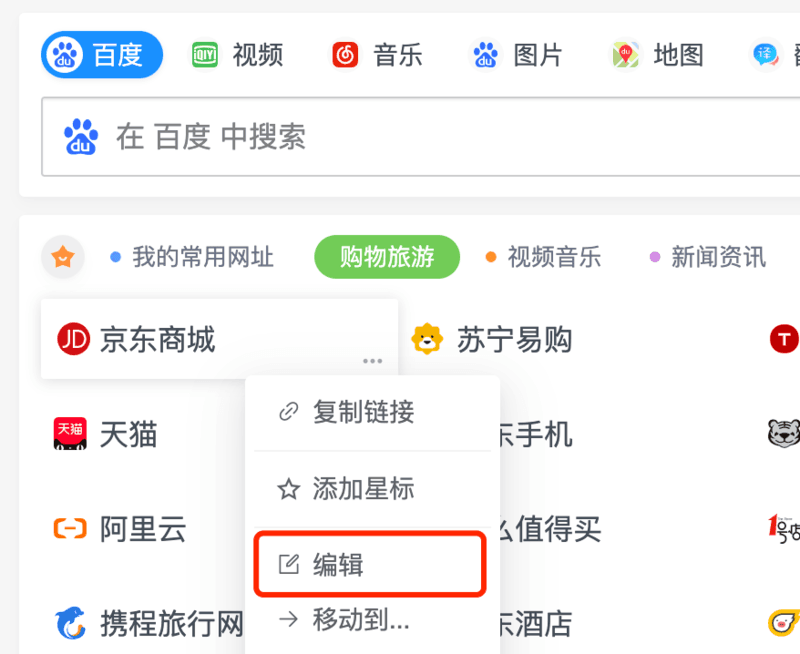Viewport: 800px width, 654px height.
Task: Focus the 在百度中搜索 search field
Action: [421, 137]
